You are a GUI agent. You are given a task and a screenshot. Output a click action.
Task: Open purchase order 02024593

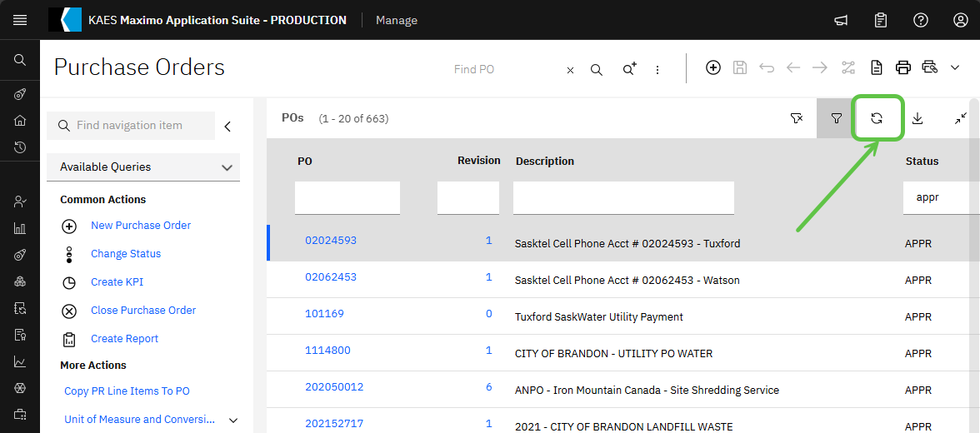tap(331, 241)
